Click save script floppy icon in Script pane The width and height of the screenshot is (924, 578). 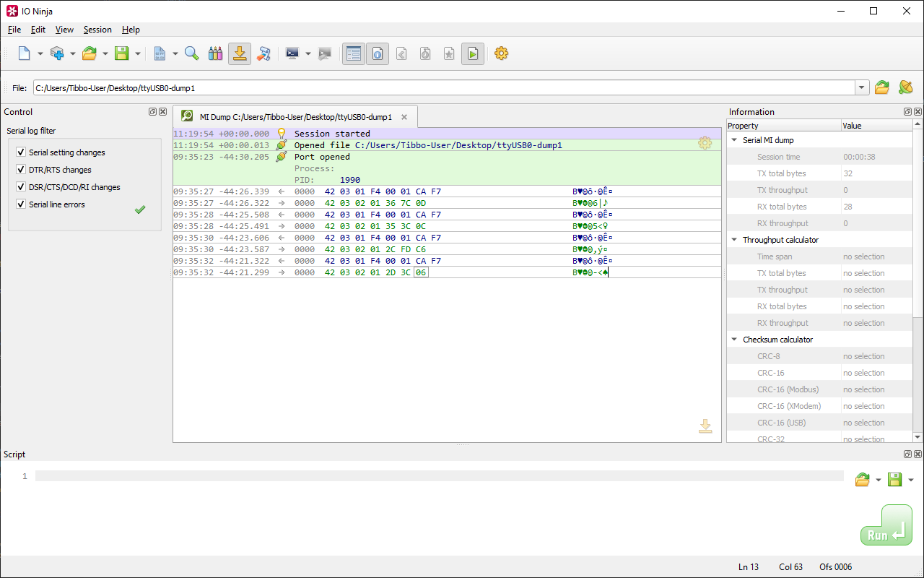click(x=894, y=480)
